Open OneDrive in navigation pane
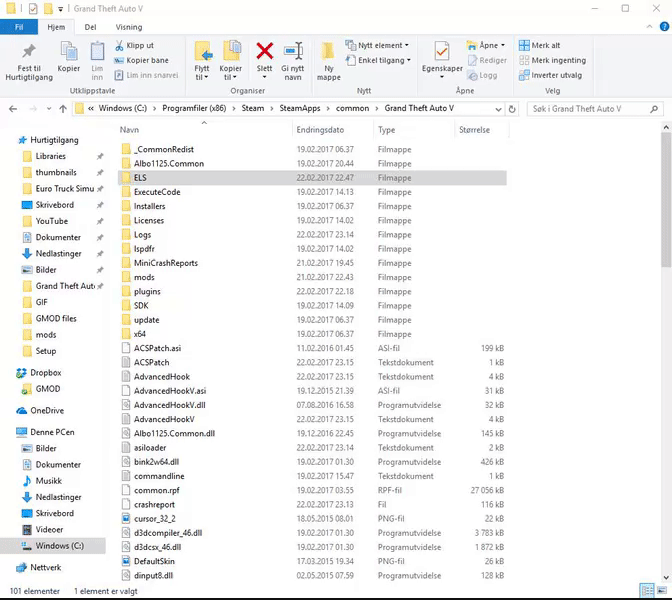This screenshot has height=600, width=672. coord(47,411)
